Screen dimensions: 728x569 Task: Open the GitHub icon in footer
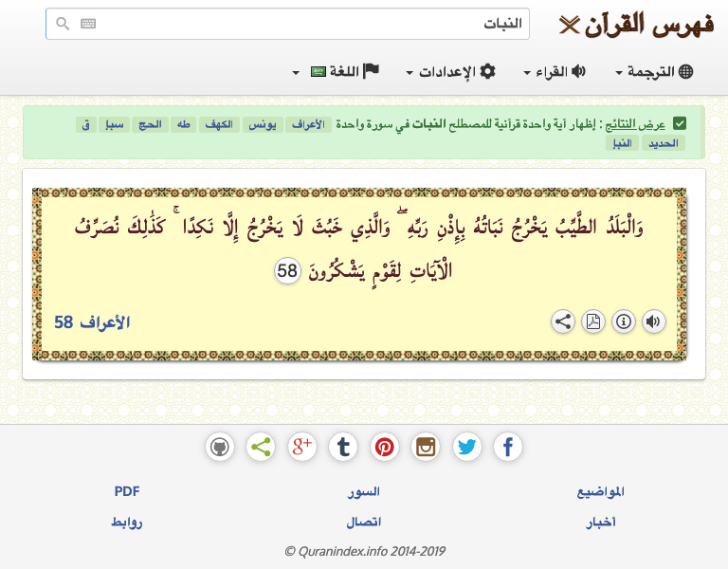point(220,447)
